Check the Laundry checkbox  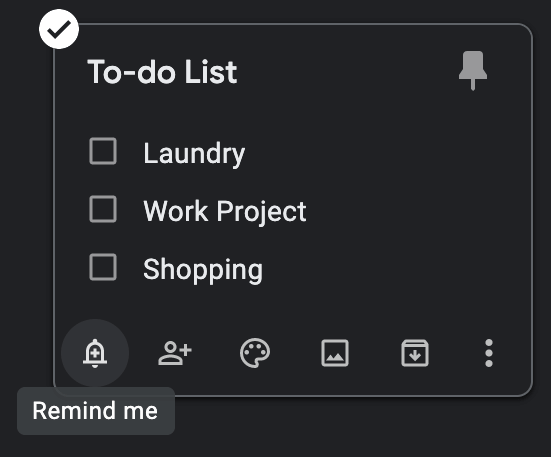[103, 151]
